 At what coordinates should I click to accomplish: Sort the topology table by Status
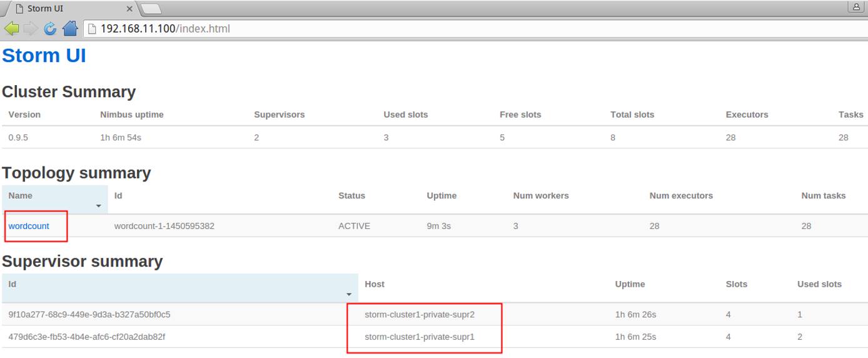point(351,196)
